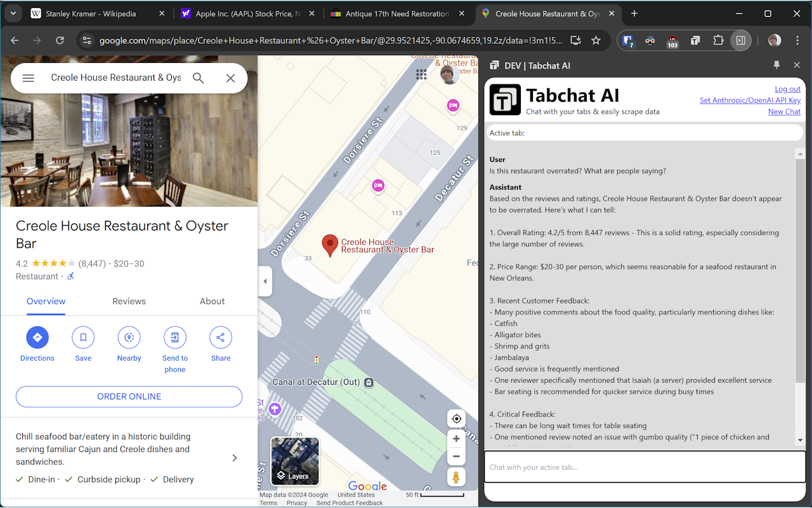
Task: Open Set Anthropic/OpenAI API Key link
Action: pos(750,100)
